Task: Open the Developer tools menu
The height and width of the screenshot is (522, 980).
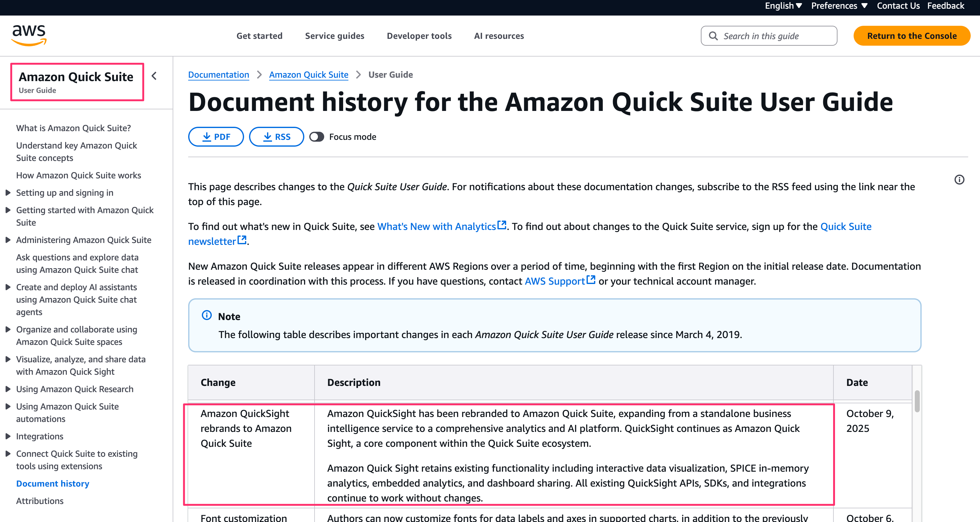Action: (419, 36)
